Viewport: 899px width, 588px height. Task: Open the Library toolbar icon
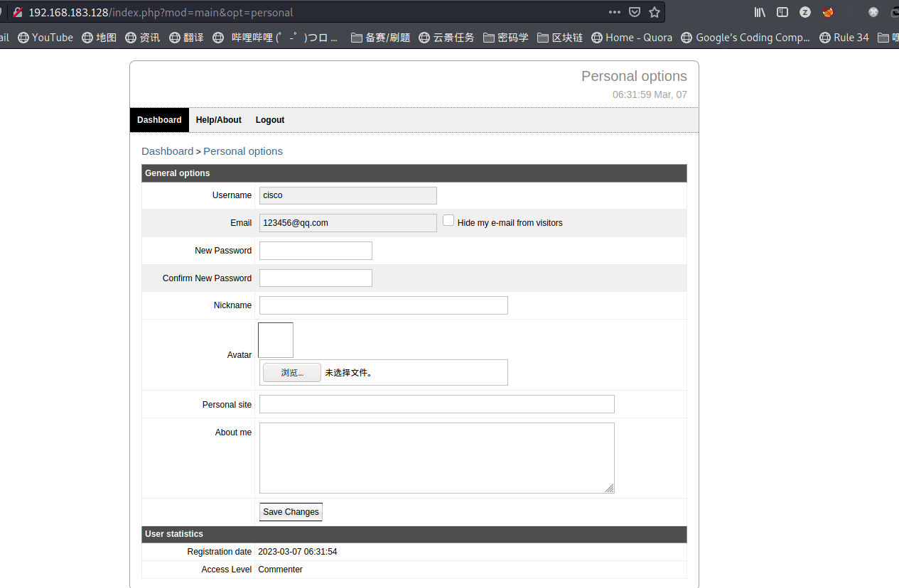click(x=760, y=12)
